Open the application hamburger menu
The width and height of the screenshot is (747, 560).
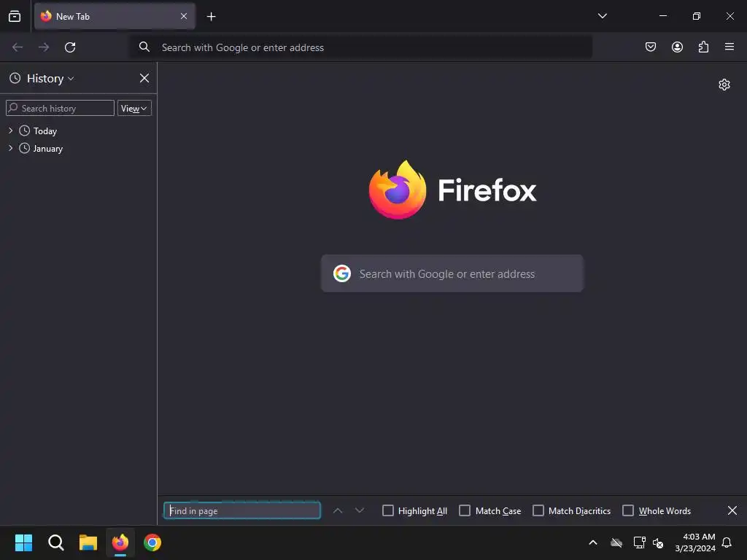tap(729, 47)
